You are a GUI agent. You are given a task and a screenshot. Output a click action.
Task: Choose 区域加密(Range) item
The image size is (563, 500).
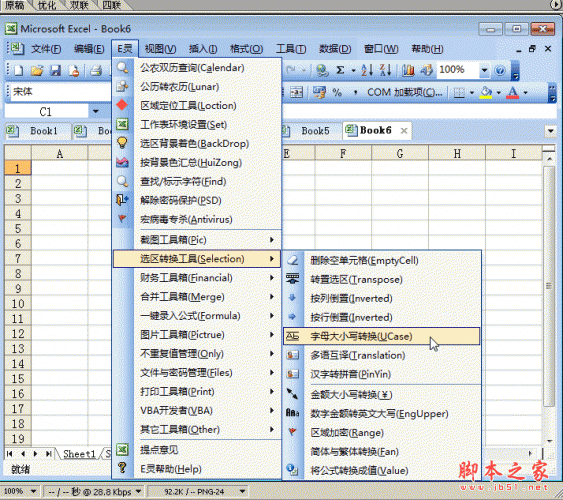(382, 433)
